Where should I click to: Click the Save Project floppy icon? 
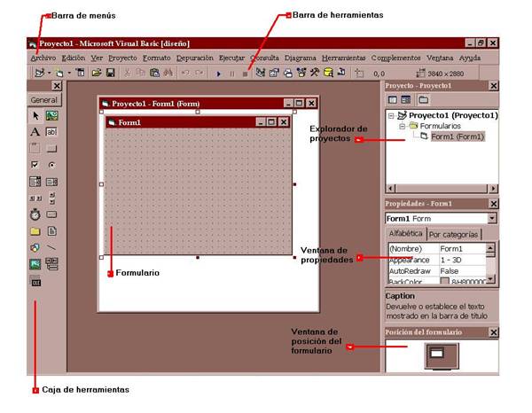click(111, 73)
